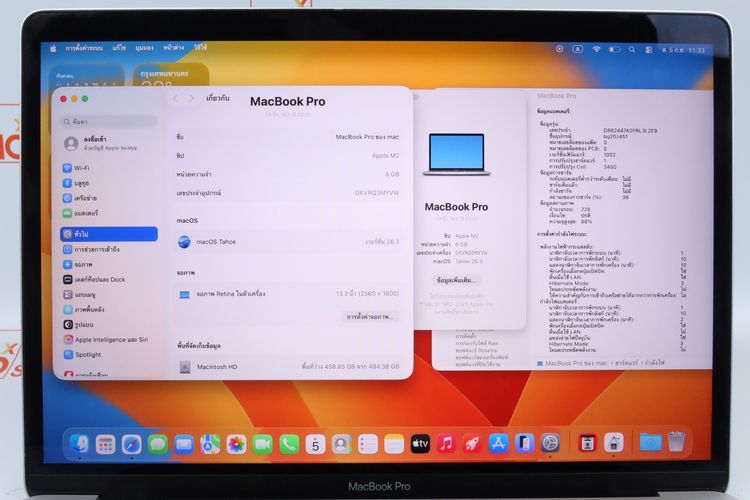Open the System Settings app menu in menu bar
This screenshot has height=500, width=750.
tap(84, 48)
